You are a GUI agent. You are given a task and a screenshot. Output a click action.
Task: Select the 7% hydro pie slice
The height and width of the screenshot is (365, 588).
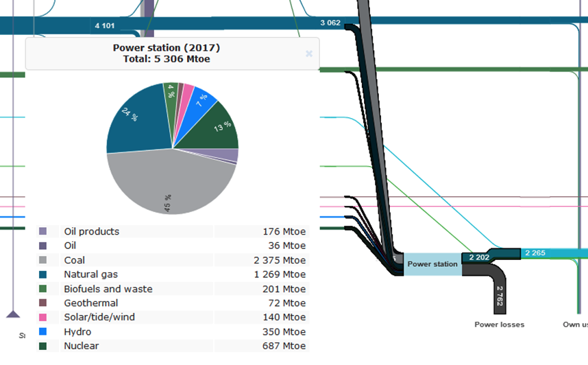point(202,99)
